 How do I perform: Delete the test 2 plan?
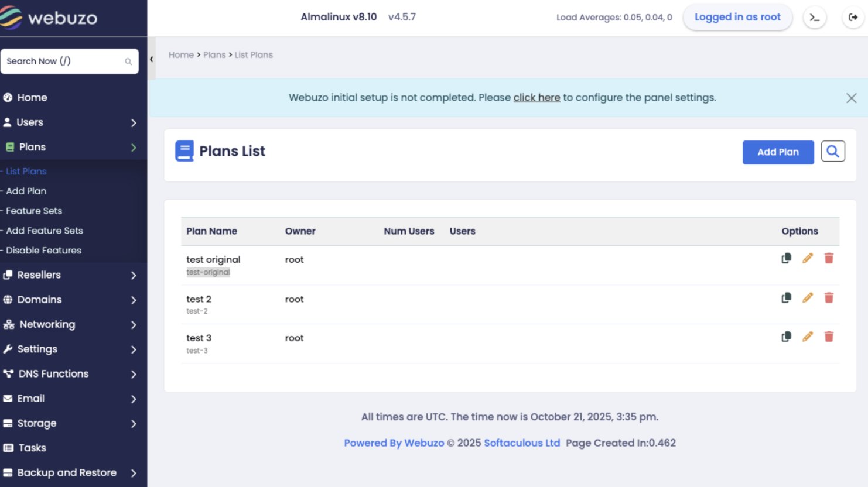[x=829, y=298]
